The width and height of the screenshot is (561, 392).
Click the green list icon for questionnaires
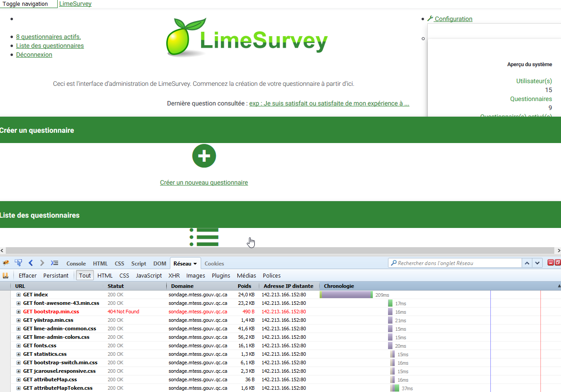[204, 237]
